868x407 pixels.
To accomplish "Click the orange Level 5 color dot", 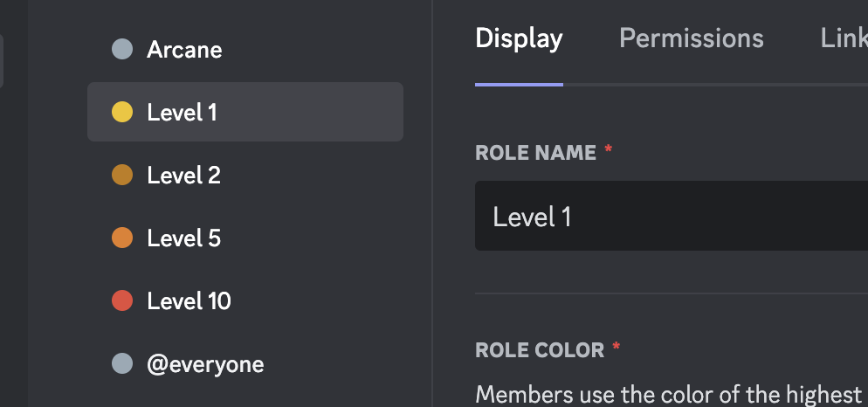I will point(122,238).
